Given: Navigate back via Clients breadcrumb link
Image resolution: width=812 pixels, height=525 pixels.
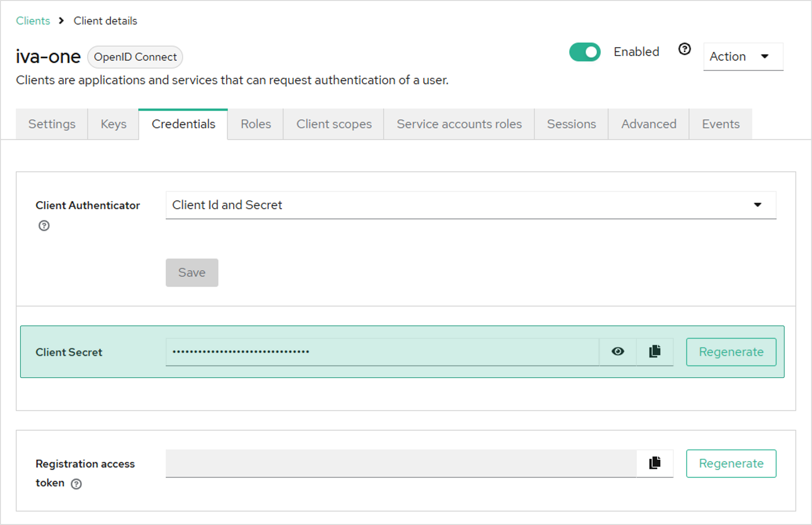Looking at the screenshot, I should point(33,21).
